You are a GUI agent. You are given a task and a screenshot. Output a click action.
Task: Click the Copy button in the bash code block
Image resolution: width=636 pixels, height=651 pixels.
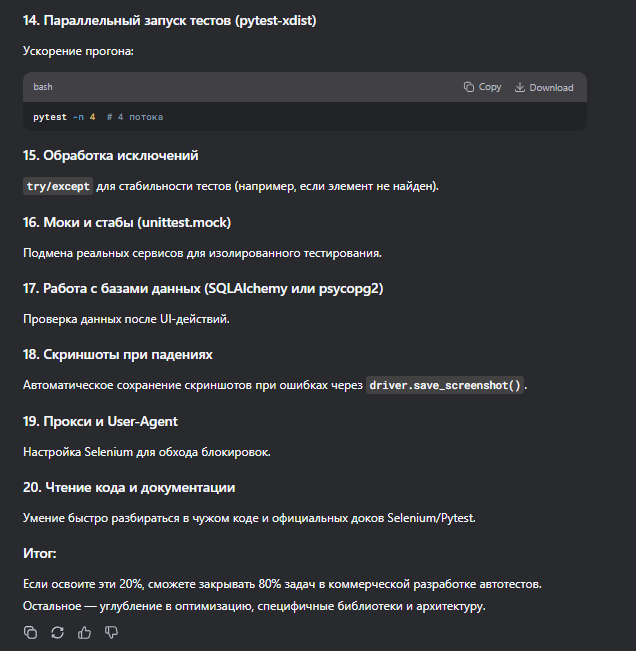[483, 87]
